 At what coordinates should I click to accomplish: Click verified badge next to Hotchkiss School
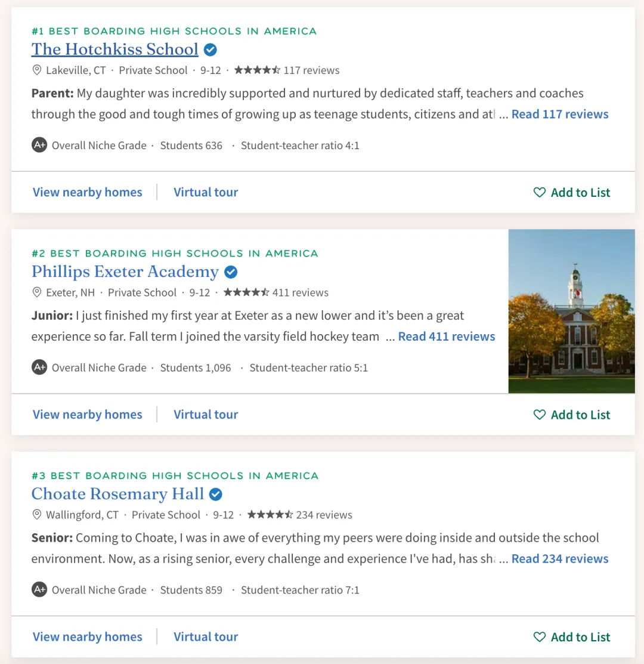coord(210,50)
